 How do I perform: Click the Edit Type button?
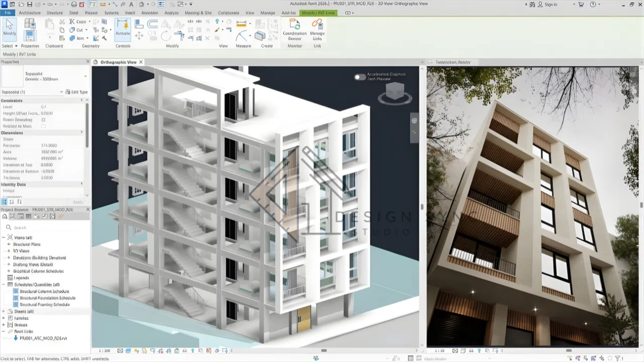(x=77, y=92)
